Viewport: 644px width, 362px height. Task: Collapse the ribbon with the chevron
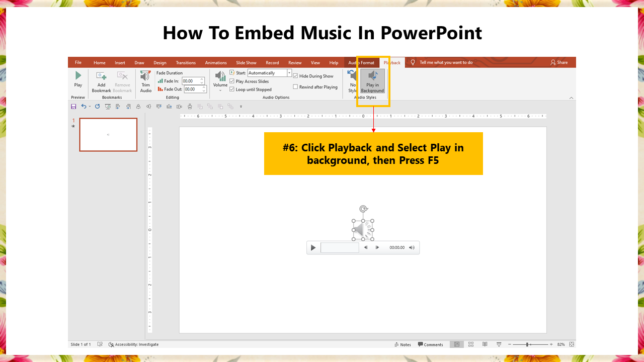[x=571, y=98]
